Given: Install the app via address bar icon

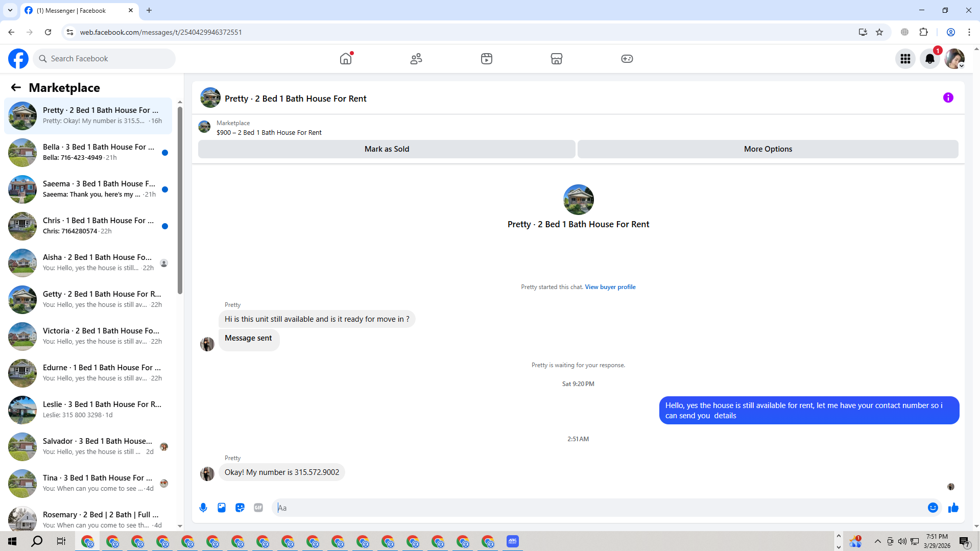Looking at the screenshot, I should (863, 32).
